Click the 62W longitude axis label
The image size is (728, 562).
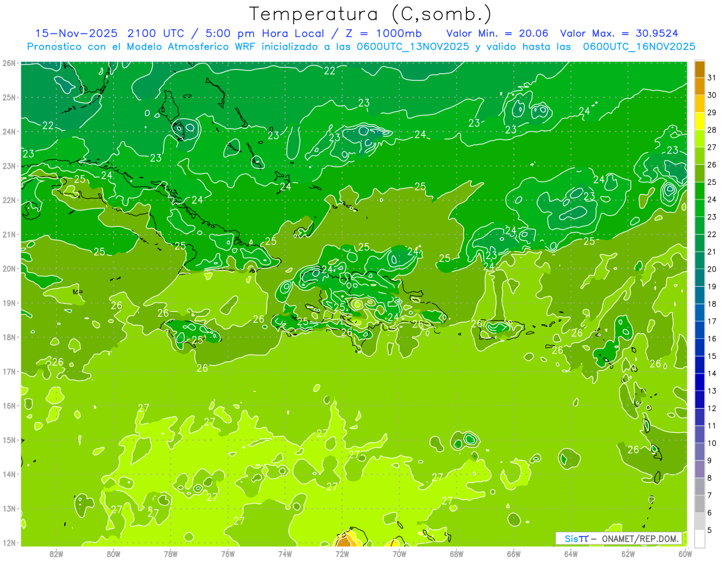[x=629, y=553]
